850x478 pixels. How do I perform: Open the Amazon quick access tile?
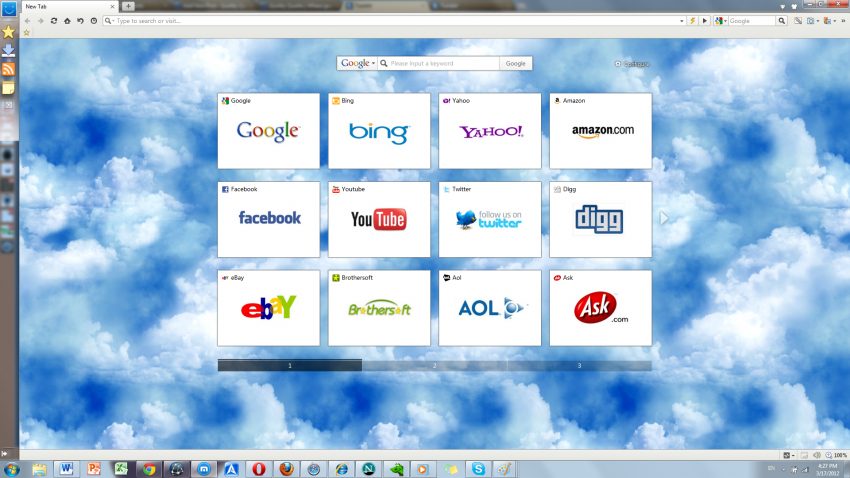click(601, 131)
